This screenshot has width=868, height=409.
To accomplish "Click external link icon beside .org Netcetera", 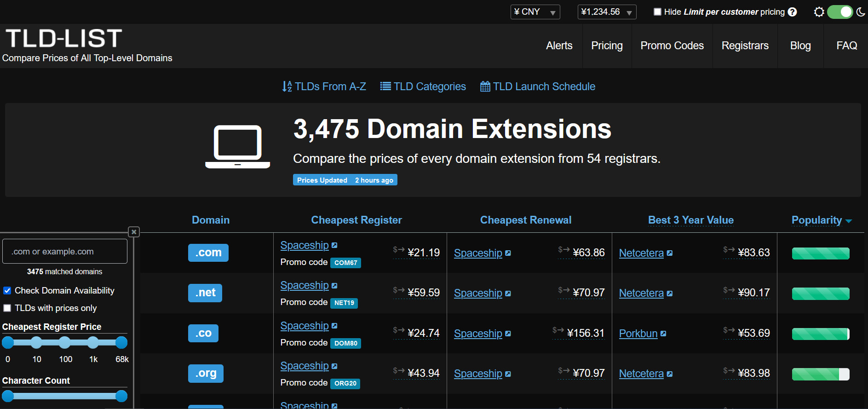I will [670, 374].
